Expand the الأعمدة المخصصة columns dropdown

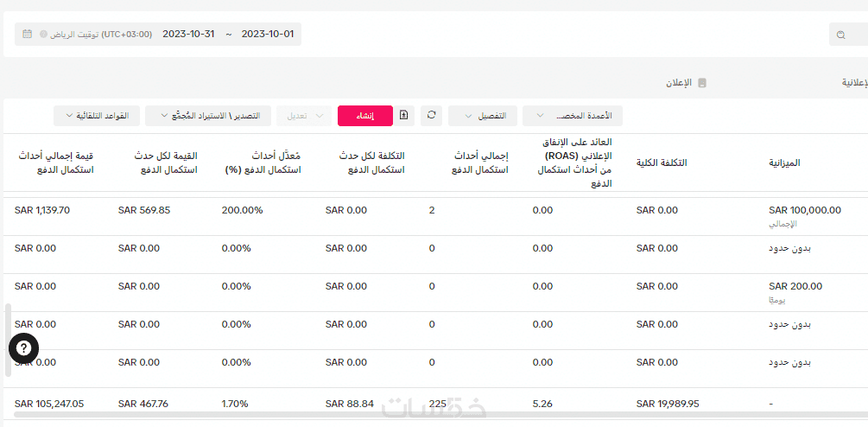tap(572, 116)
